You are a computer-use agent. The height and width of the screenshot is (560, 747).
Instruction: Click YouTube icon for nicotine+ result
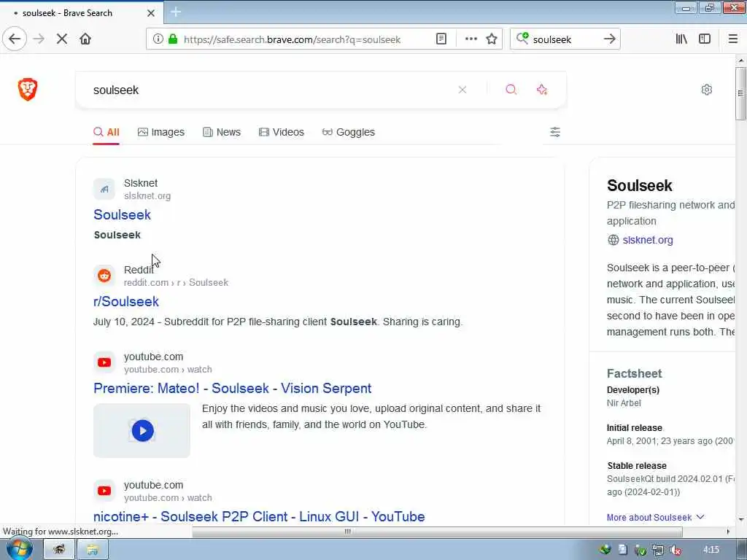[104, 491]
